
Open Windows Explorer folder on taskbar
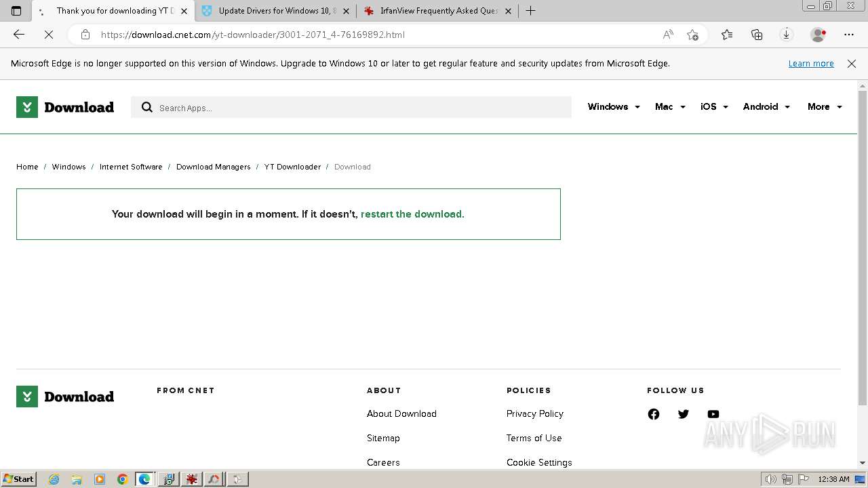(x=77, y=479)
